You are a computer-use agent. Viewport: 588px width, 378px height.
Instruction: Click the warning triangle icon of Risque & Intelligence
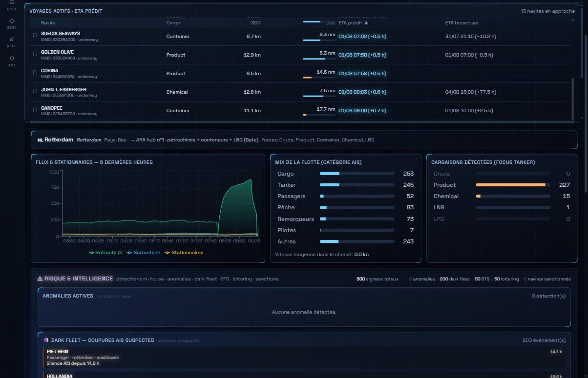coord(40,279)
